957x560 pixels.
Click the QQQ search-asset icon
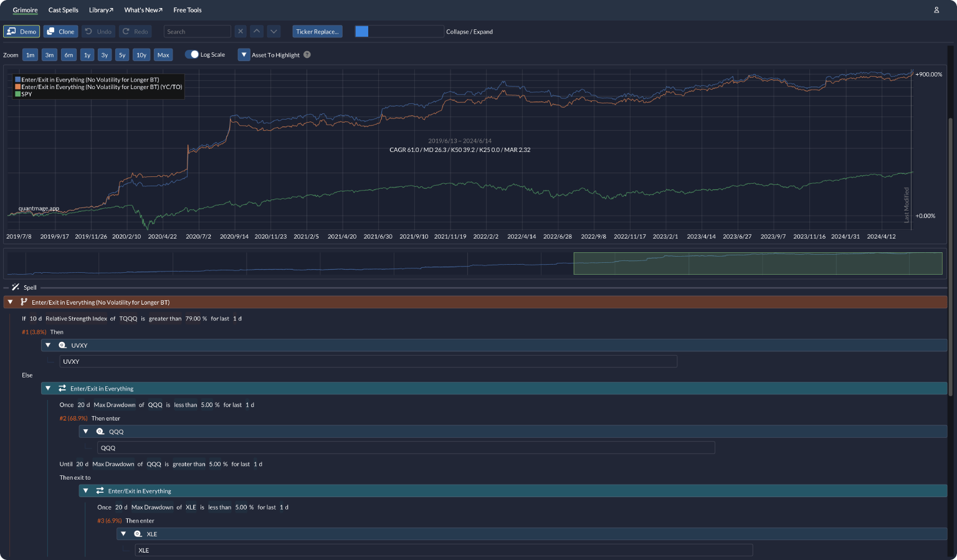[100, 431]
